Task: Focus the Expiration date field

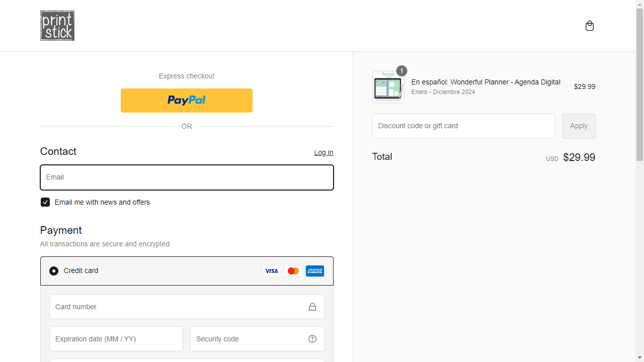Action: pyautogui.click(x=116, y=339)
